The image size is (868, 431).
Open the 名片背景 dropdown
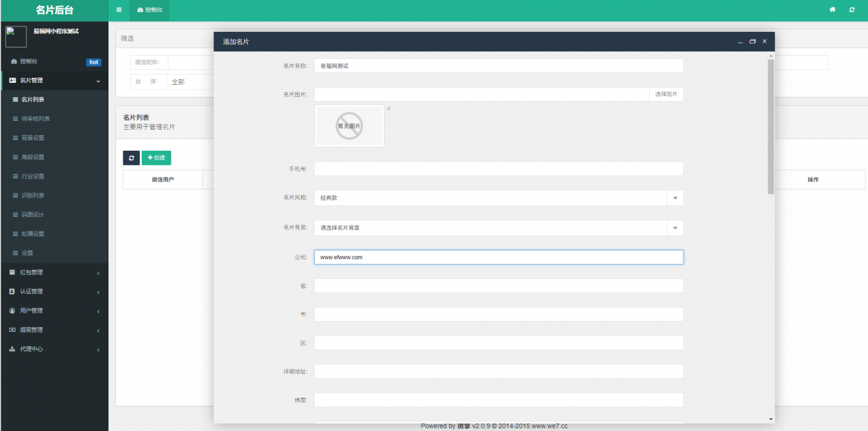pos(498,228)
